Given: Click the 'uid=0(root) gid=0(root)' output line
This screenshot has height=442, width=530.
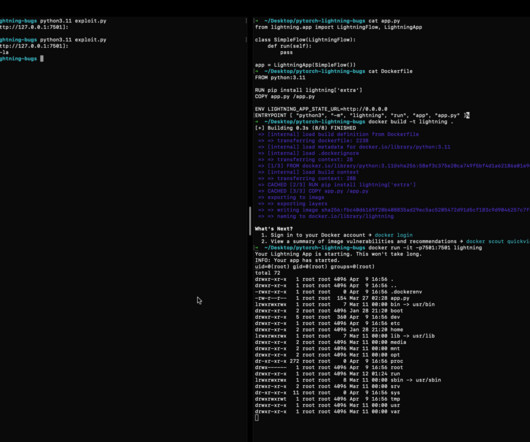Looking at the screenshot, I should point(315,267).
